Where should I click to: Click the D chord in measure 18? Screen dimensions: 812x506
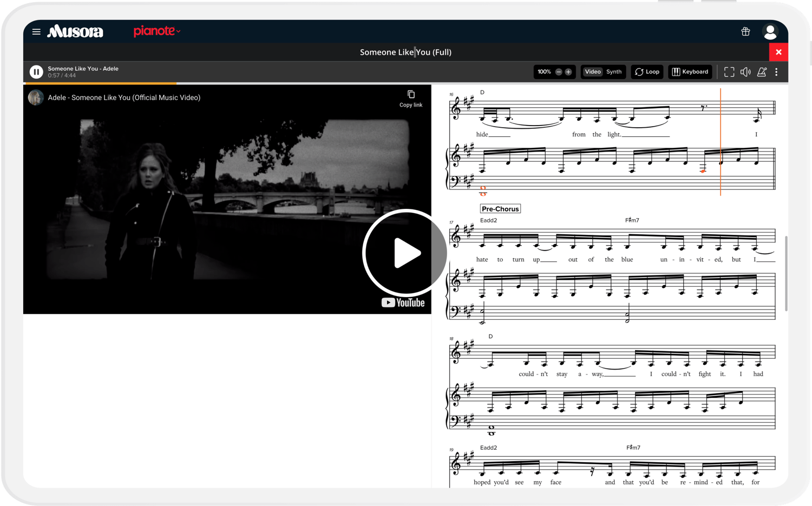point(490,336)
